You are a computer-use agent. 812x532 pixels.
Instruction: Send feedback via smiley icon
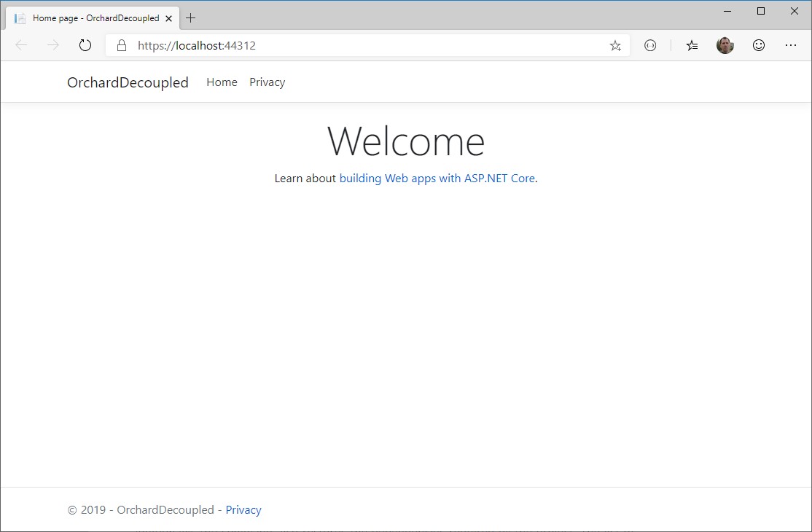[758, 45]
